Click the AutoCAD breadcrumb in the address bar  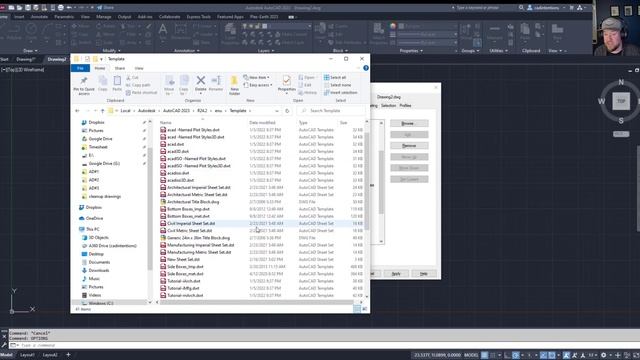pyautogui.click(x=176, y=111)
